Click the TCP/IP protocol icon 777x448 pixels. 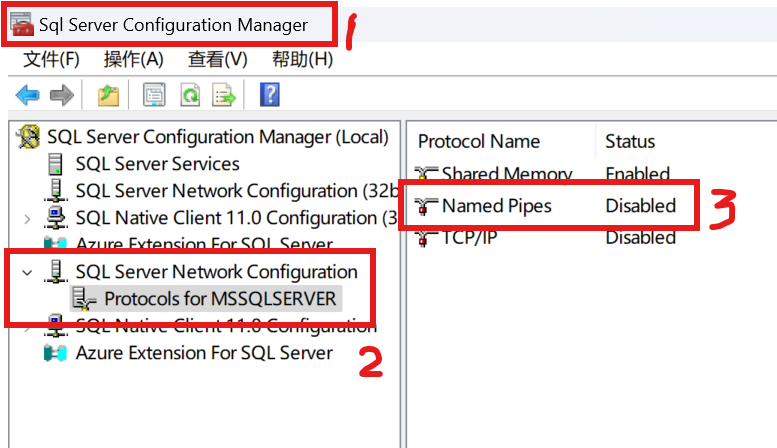coord(426,238)
